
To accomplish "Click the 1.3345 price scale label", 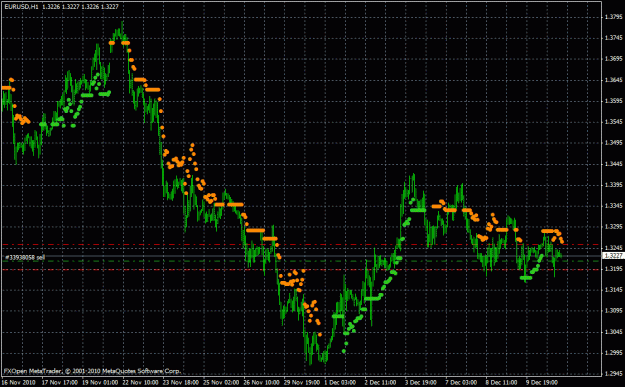I will tap(613, 206).
